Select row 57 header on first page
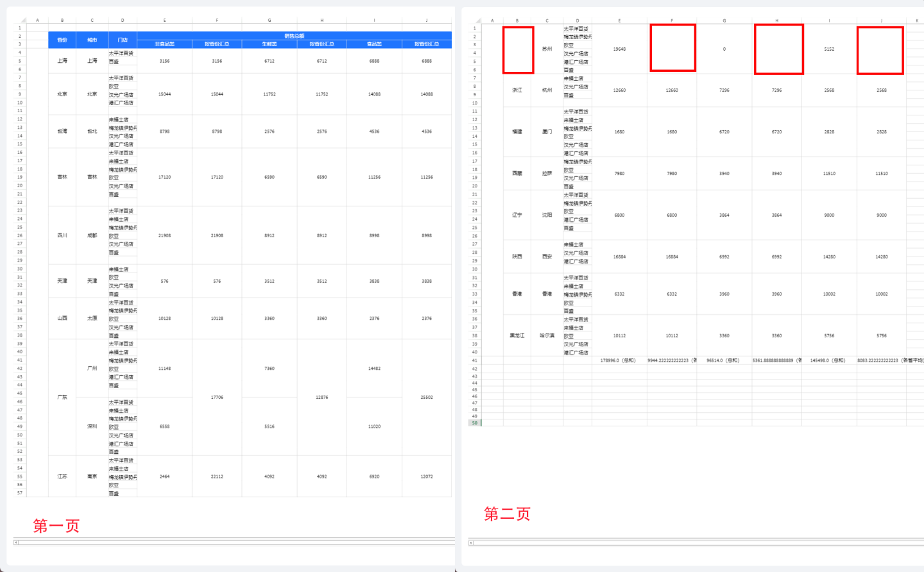The image size is (924, 572). (20, 492)
